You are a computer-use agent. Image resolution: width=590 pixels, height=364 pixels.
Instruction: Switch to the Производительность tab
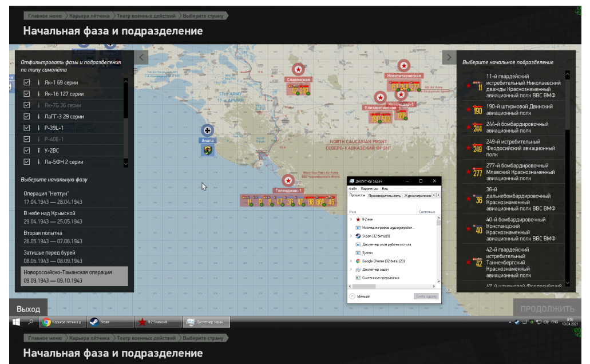[x=384, y=196]
